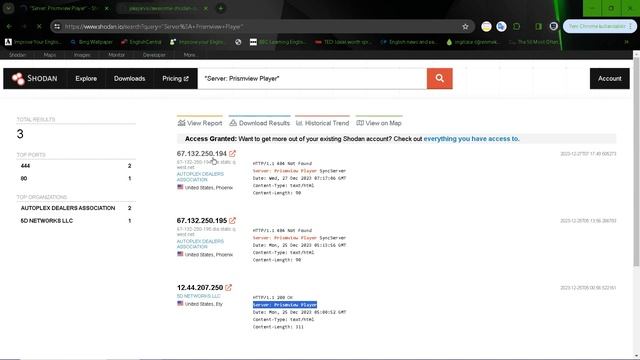Click More in top dark nav strip
640x360 pixels.
tap(189, 55)
